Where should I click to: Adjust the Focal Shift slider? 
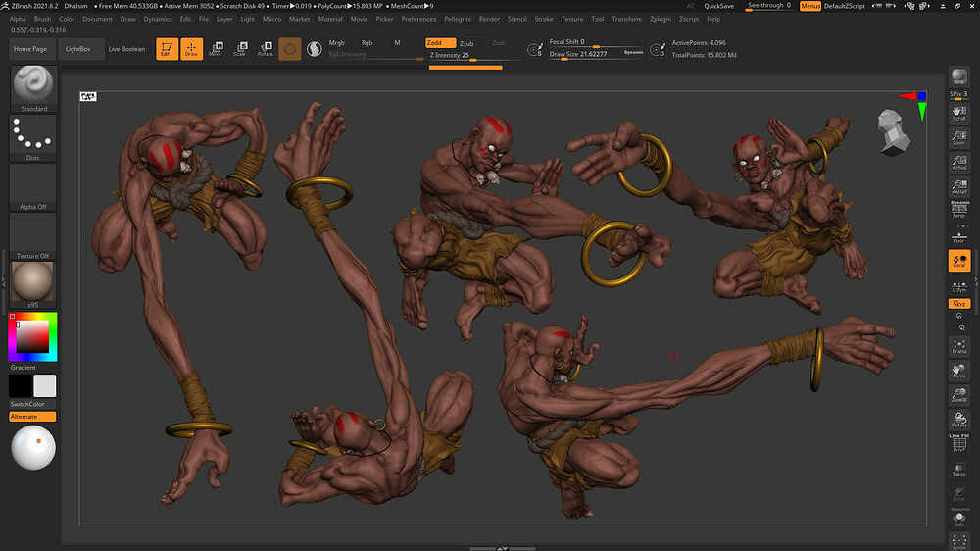coord(596,42)
